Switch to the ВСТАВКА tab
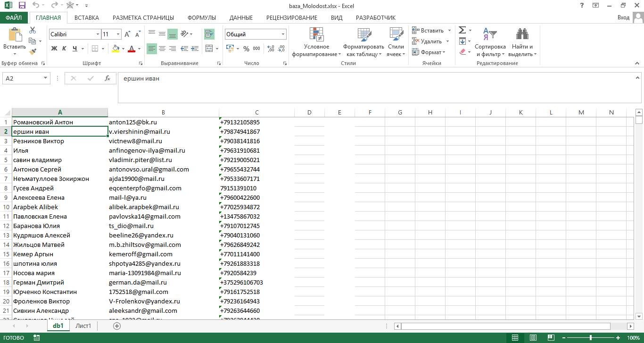 (x=87, y=17)
